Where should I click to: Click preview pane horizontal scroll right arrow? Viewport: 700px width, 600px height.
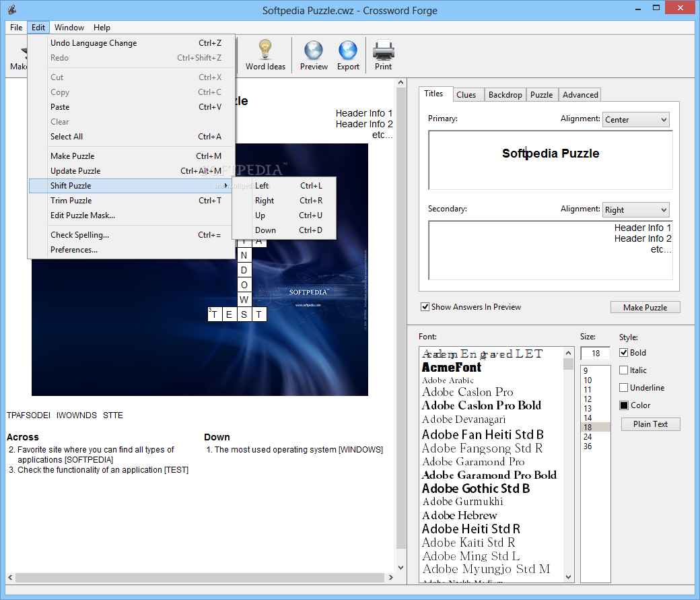pos(390,577)
